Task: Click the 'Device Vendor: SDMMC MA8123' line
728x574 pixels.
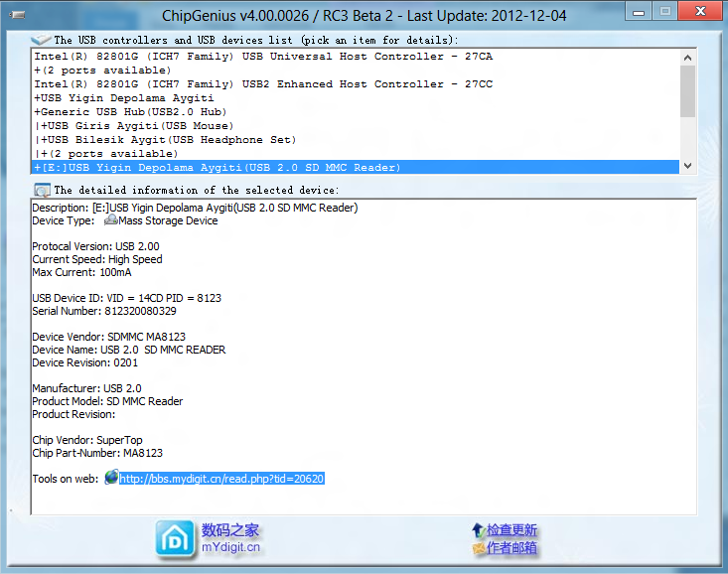Action: point(108,337)
